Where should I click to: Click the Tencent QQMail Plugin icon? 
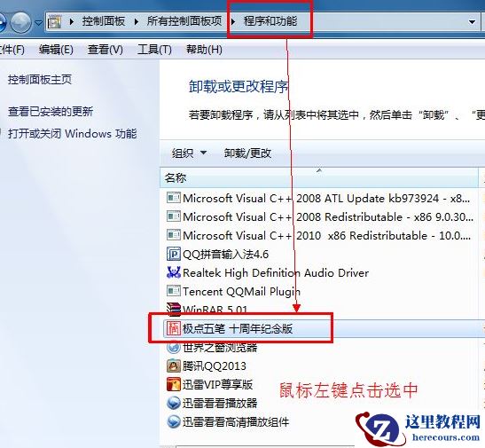click(x=174, y=291)
